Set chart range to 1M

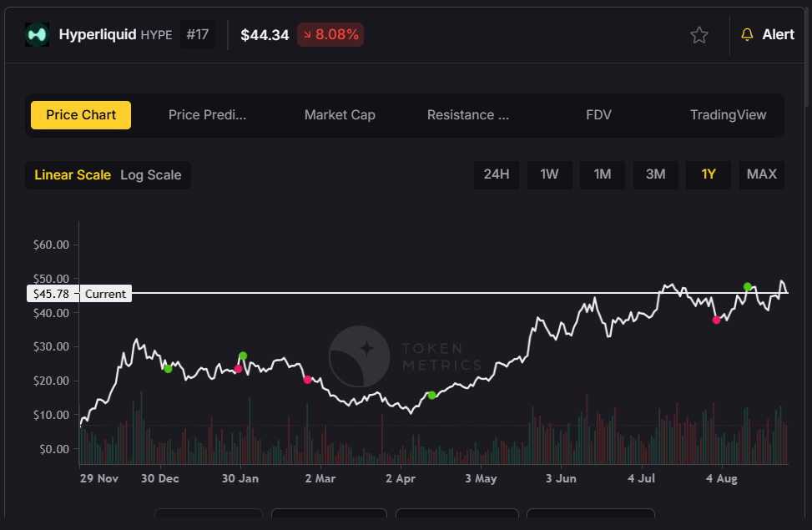603,174
